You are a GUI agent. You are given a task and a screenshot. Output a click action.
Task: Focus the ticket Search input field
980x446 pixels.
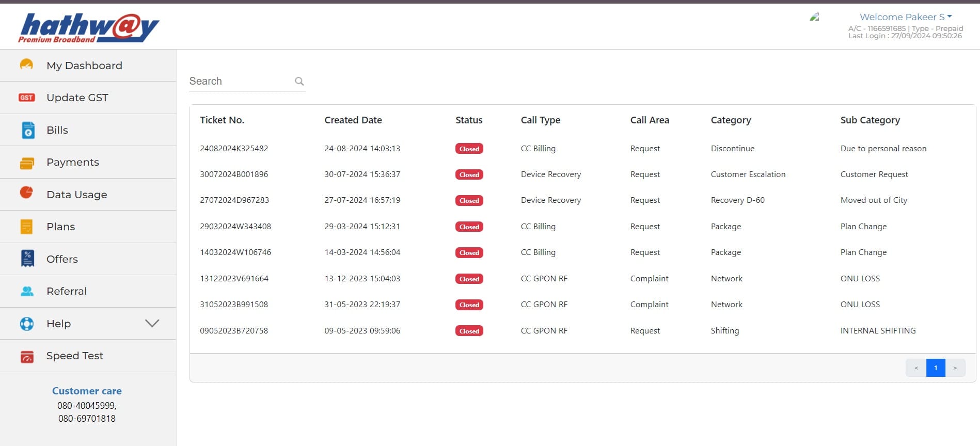[240, 81]
